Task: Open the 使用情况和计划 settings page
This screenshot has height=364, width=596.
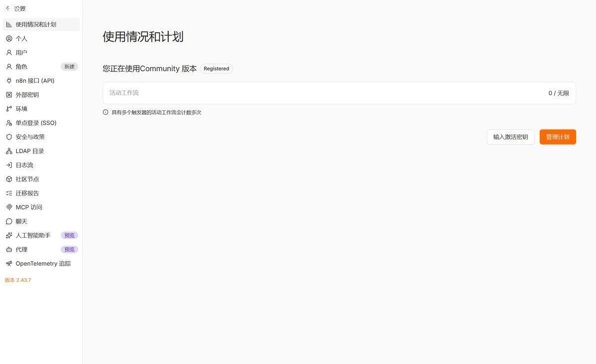Action: click(41, 24)
